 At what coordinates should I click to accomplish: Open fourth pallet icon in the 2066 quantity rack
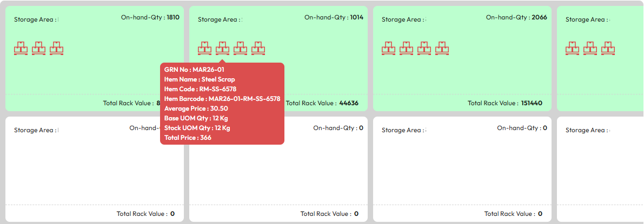[442, 48]
